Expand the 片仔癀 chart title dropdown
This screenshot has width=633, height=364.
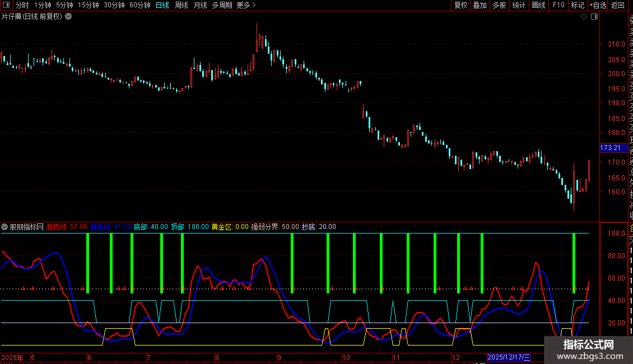(68, 16)
